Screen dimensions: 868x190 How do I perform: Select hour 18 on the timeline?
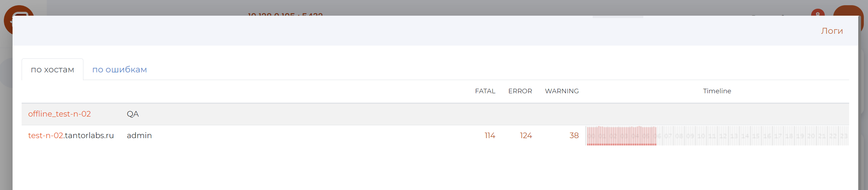point(789,136)
